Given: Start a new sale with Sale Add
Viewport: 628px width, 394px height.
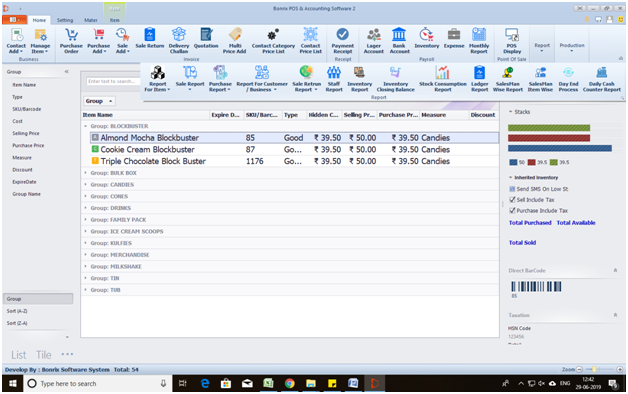Looking at the screenshot, I should (x=123, y=40).
